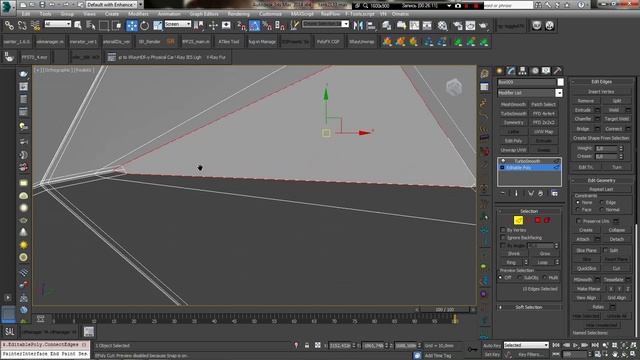640x360 pixels.
Task: Click the ViewCube in the viewport
Action: coord(454,87)
